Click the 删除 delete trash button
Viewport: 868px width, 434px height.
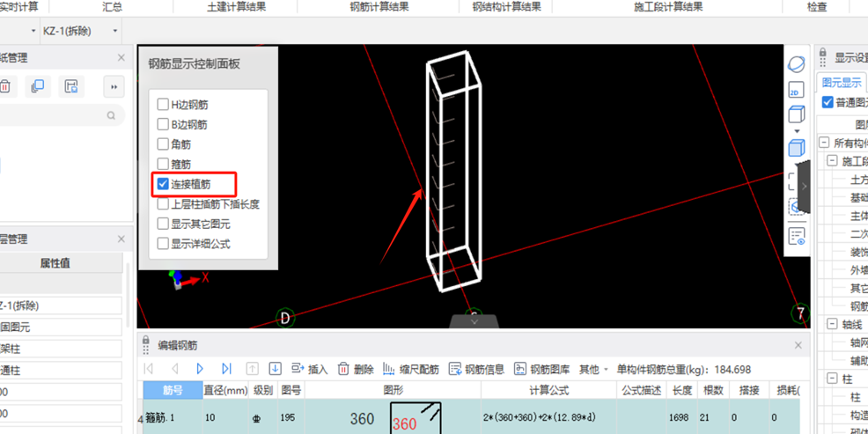356,369
